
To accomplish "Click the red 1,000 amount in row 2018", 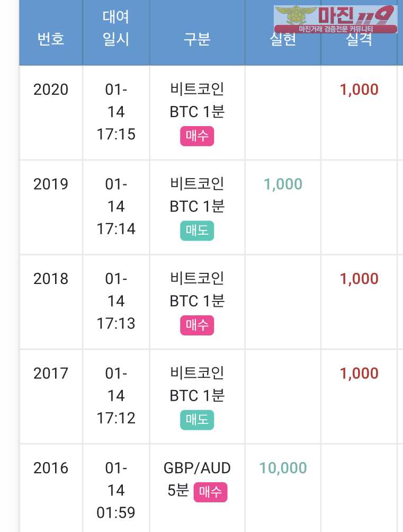I will (359, 279).
